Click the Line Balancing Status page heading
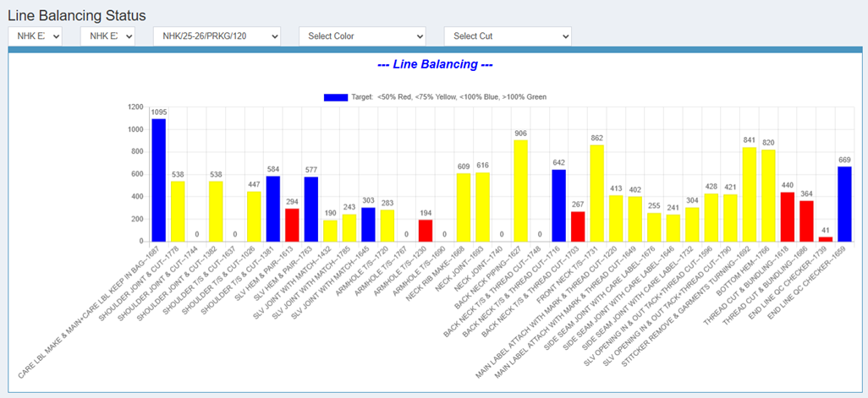Screen dimensions: 868x398 pyautogui.click(x=77, y=15)
